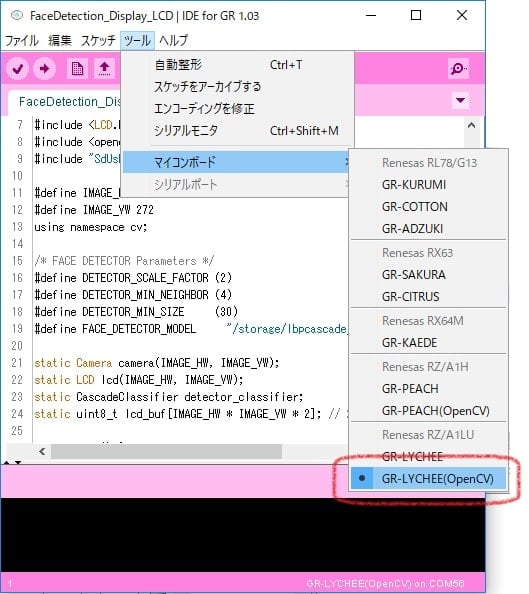Minimize the IDE for GR window
This screenshot has width=529, height=594.
click(x=371, y=16)
